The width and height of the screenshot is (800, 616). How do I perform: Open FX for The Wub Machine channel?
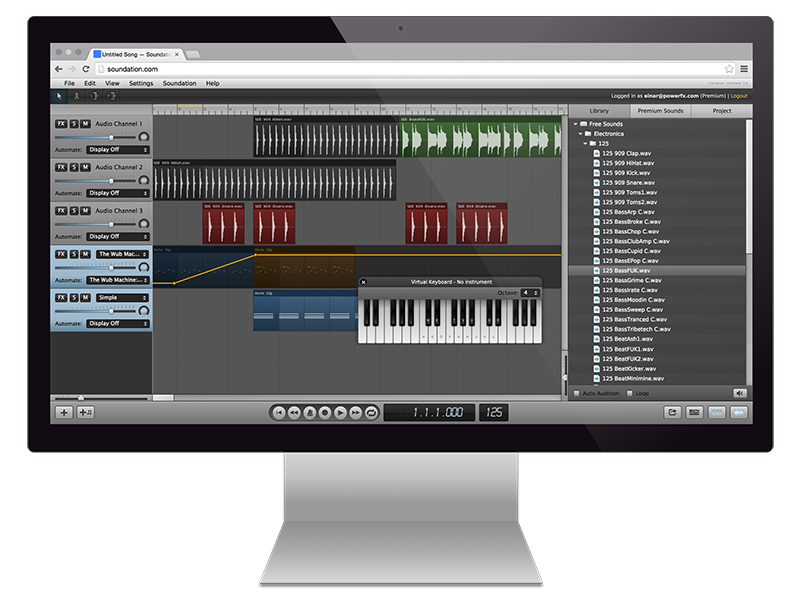[x=61, y=254]
